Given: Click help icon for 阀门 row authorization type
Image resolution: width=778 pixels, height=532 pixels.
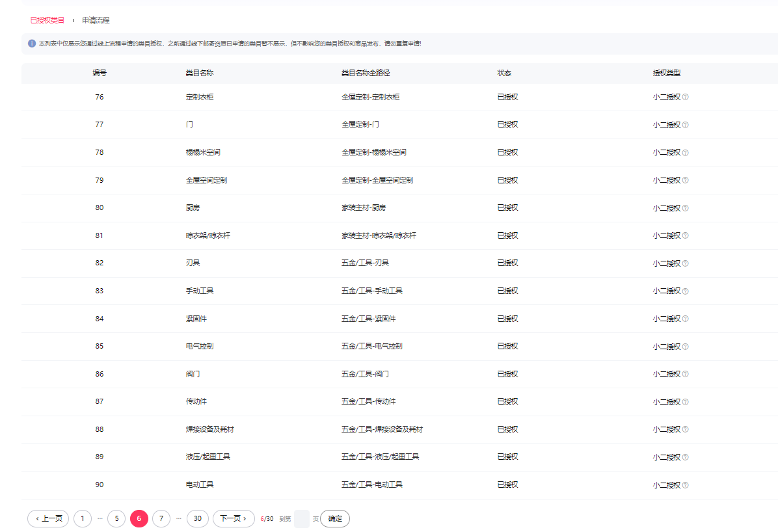Looking at the screenshot, I should (685, 375).
